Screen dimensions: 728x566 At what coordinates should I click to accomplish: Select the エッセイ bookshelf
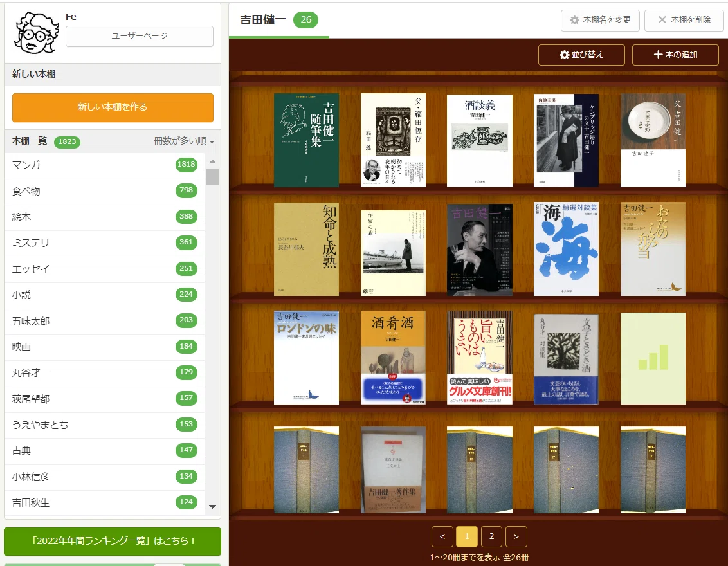[104, 269]
